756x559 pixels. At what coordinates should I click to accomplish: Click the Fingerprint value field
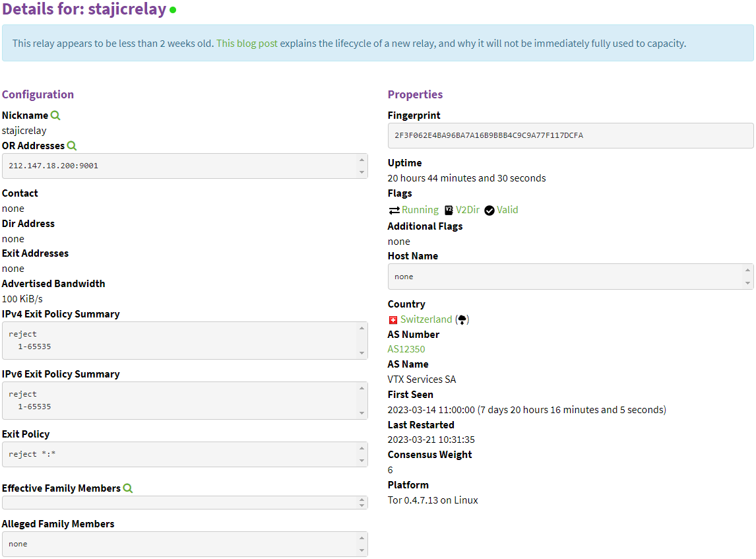coord(571,135)
